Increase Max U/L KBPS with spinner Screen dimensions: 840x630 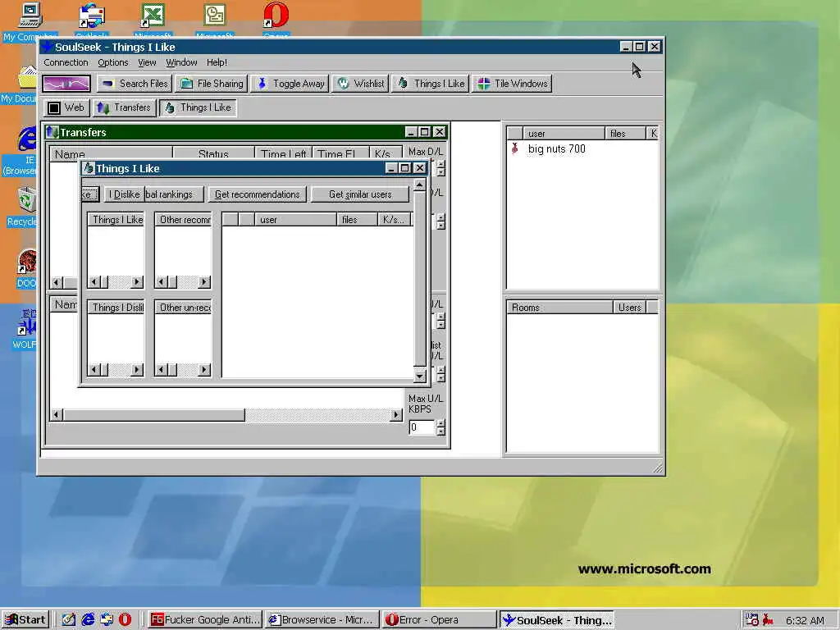441,424
